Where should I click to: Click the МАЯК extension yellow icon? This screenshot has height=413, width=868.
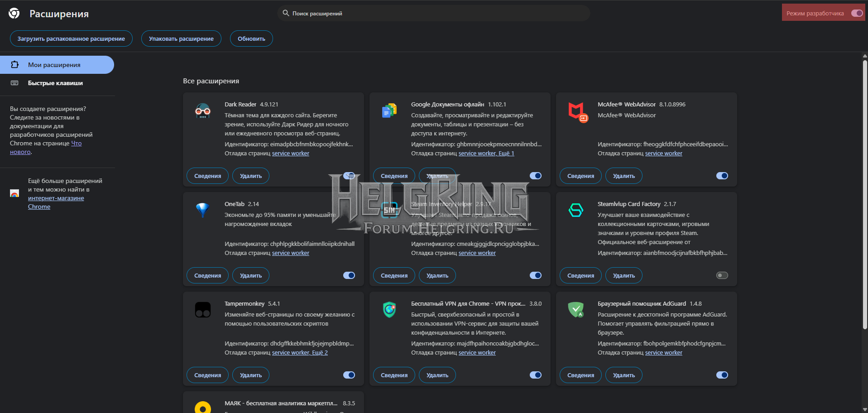click(x=203, y=407)
